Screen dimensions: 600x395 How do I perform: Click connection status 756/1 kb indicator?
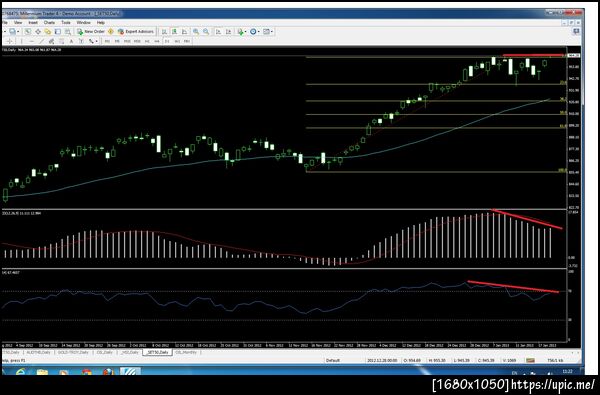[554, 360]
